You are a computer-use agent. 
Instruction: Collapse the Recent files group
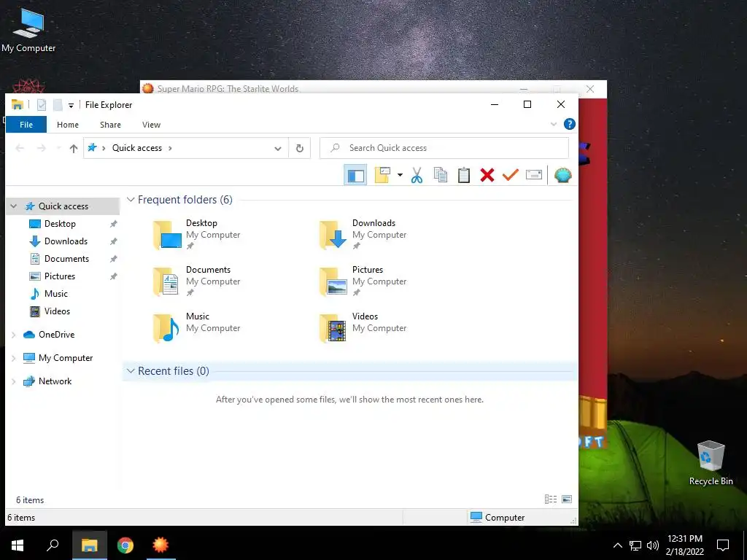131,371
